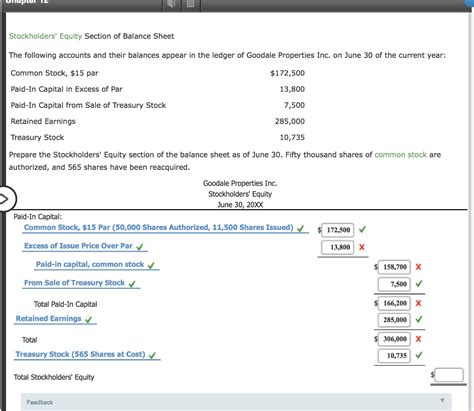474x411 pixels.
Task: Click the green check beside 172,500
Action: pyautogui.click(x=363, y=229)
